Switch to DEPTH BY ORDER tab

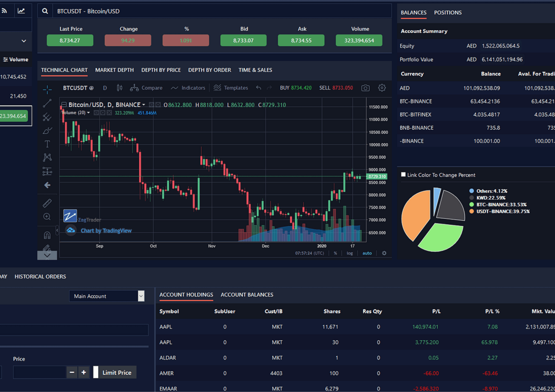pyautogui.click(x=210, y=70)
